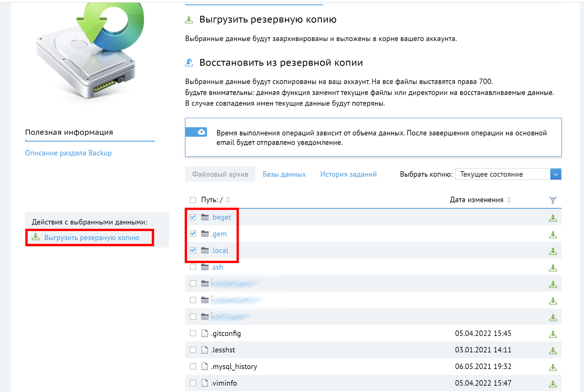Sort by path using Путь arrows
The width and height of the screenshot is (584, 392).
228,200
